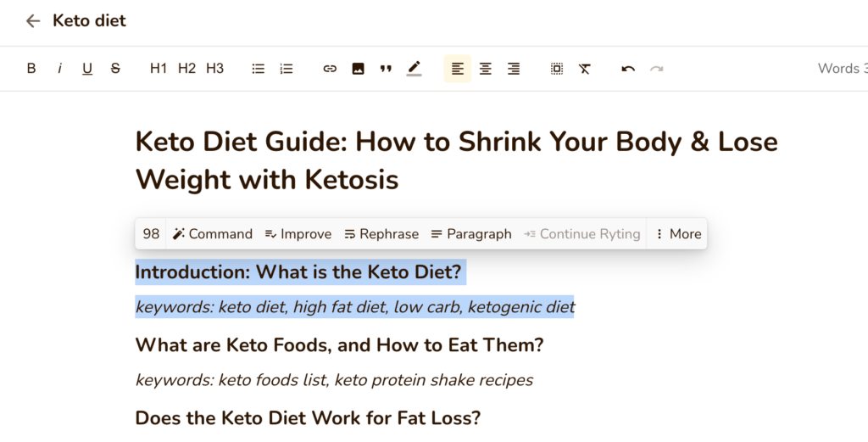Add a block quote
Viewport: 868px width, 442px height.
point(386,69)
